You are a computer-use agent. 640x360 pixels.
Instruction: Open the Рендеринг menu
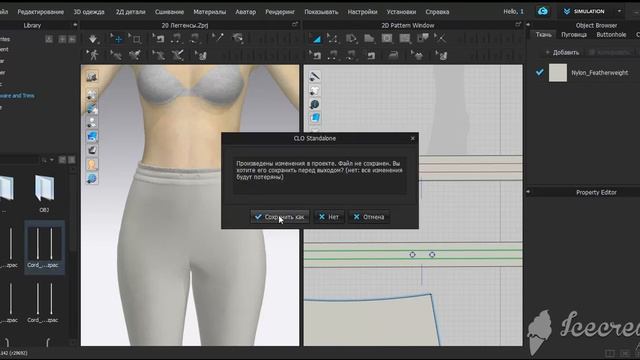point(280,12)
